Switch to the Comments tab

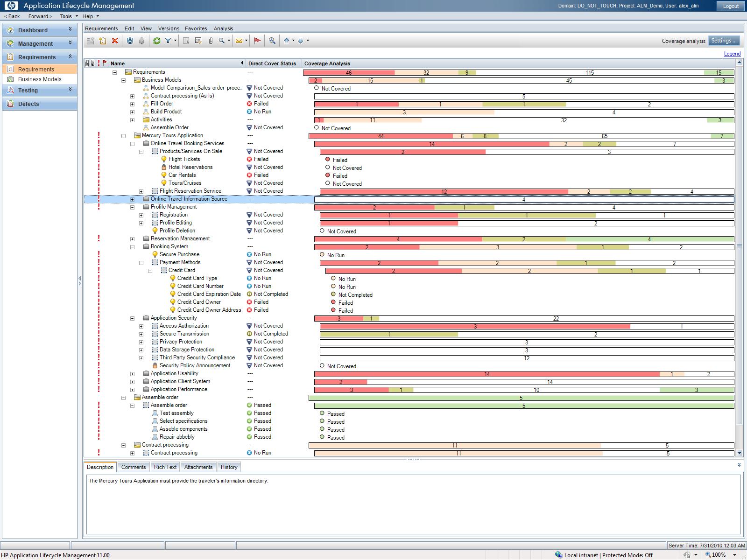tap(134, 467)
